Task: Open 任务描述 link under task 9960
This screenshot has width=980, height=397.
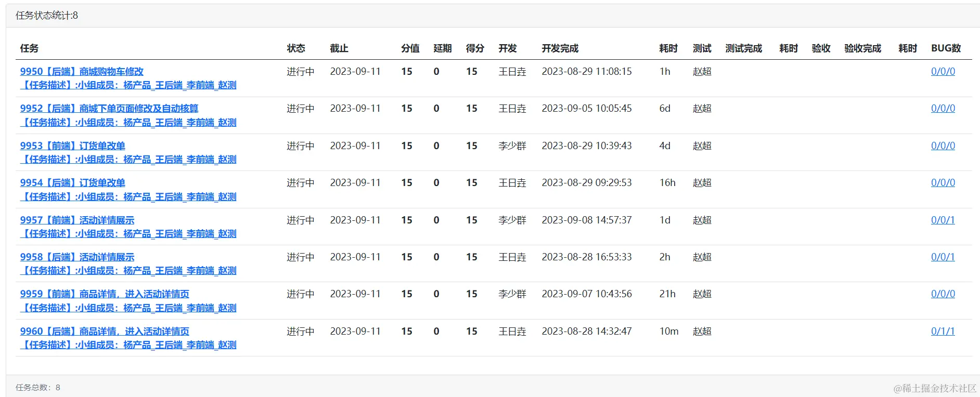Action: click(128, 345)
